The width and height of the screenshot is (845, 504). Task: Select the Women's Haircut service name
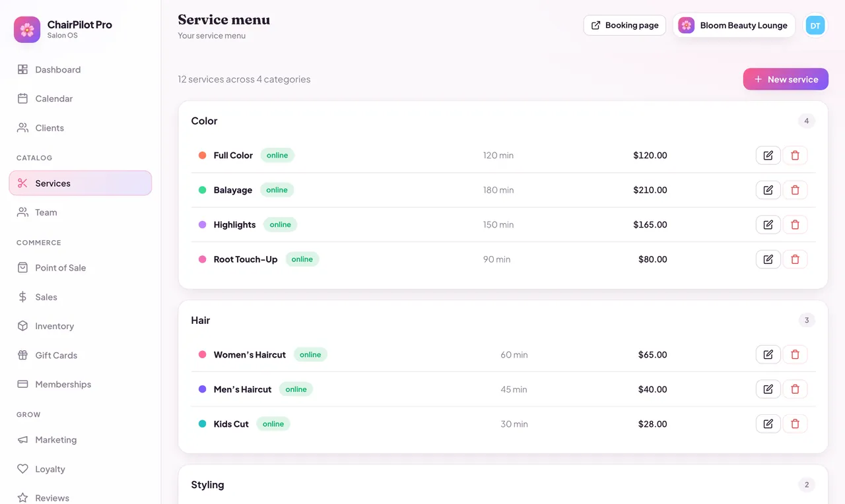pyautogui.click(x=250, y=355)
